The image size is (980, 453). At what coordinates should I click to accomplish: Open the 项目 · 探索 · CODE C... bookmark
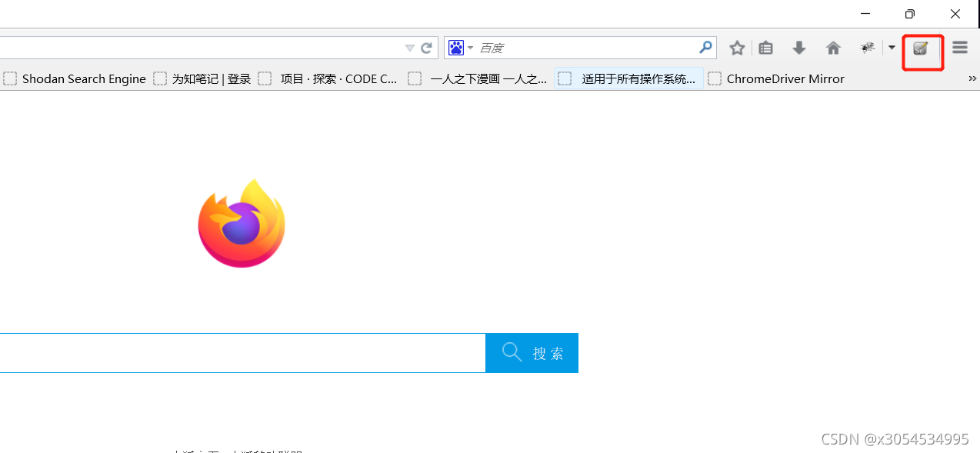coord(328,78)
